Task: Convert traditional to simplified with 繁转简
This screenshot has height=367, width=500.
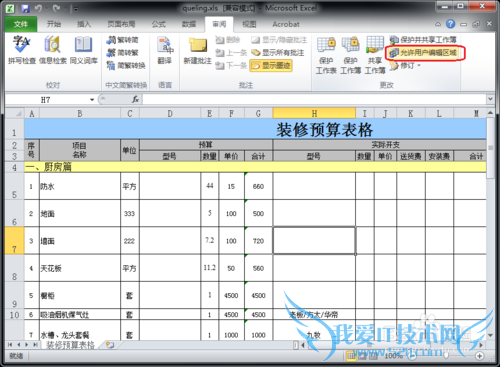Action: [x=122, y=40]
